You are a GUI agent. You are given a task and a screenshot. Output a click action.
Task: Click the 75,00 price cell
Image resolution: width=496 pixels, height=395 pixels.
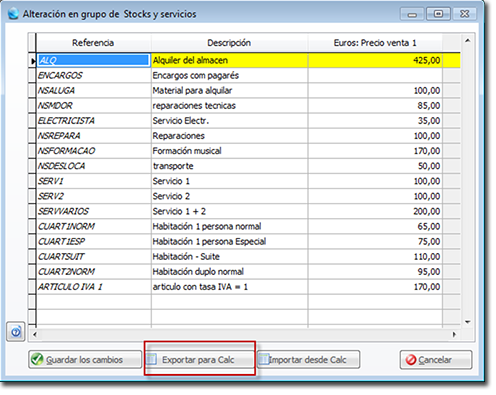pyautogui.click(x=375, y=241)
